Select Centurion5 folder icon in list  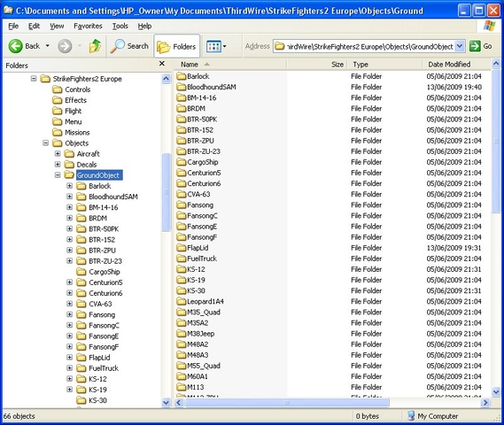tap(182, 173)
